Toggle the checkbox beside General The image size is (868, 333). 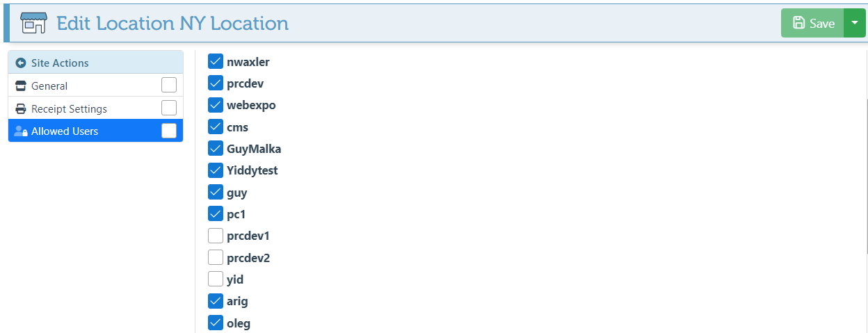tap(169, 86)
